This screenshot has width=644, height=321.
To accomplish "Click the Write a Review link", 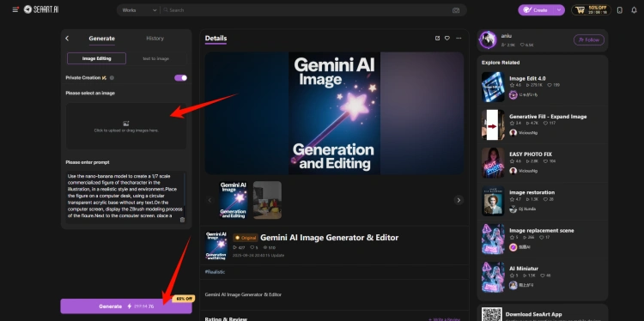I will pyautogui.click(x=444, y=319).
